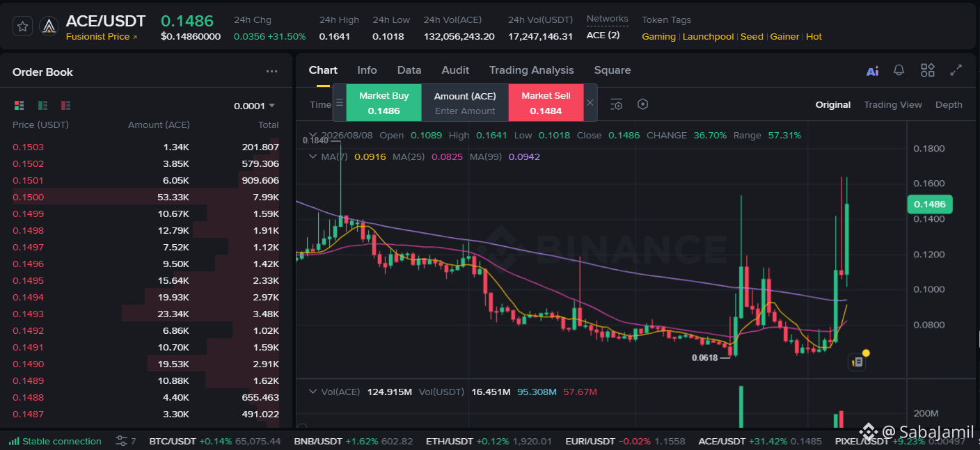Screen dimensions: 980x450
Task: Open price alert bell icon
Action: pyautogui.click(x=899, y=70)
